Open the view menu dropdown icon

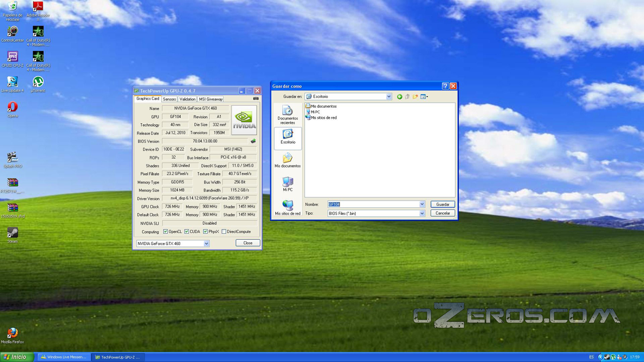[x=425, y=97]
